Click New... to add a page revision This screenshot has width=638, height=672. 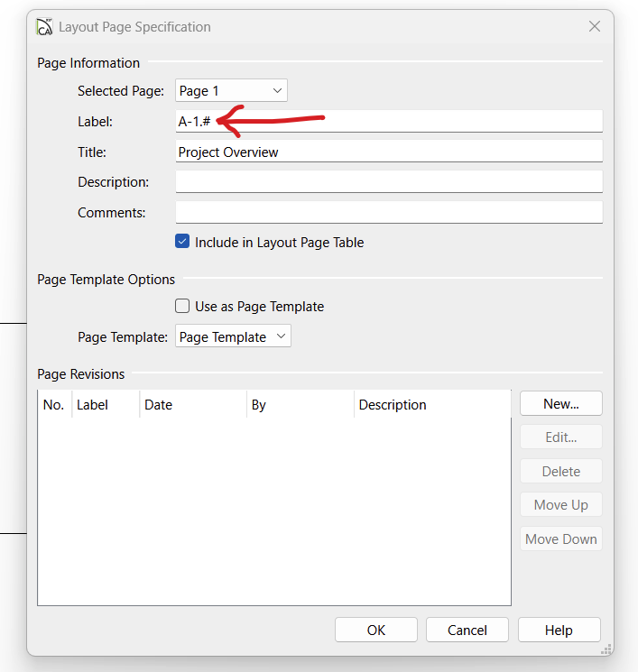560,404
